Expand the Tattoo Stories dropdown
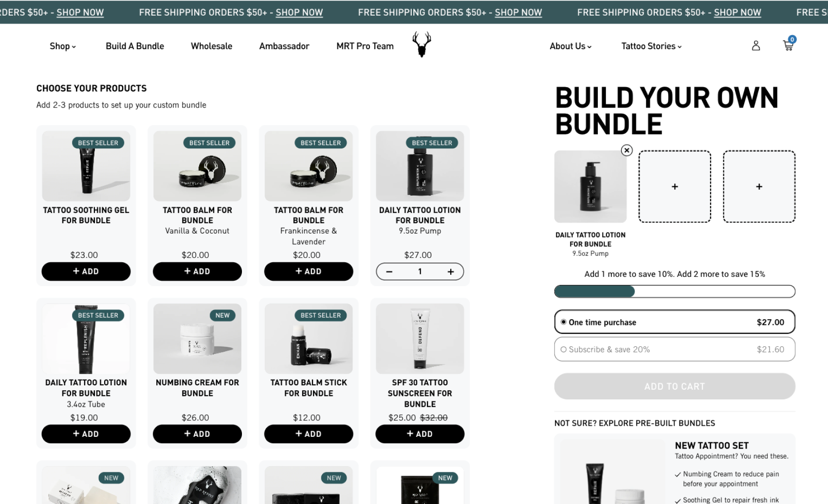 tap(651, 46)
